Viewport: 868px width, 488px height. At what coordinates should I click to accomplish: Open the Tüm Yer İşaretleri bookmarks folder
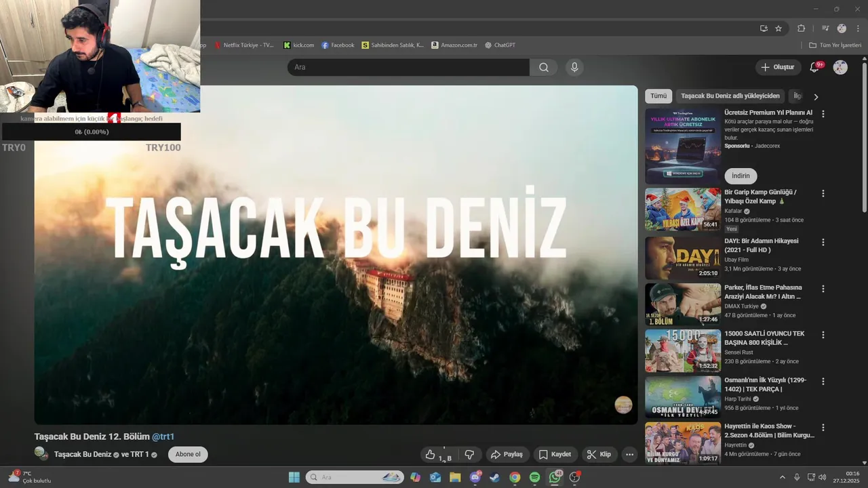pos(835,45)
